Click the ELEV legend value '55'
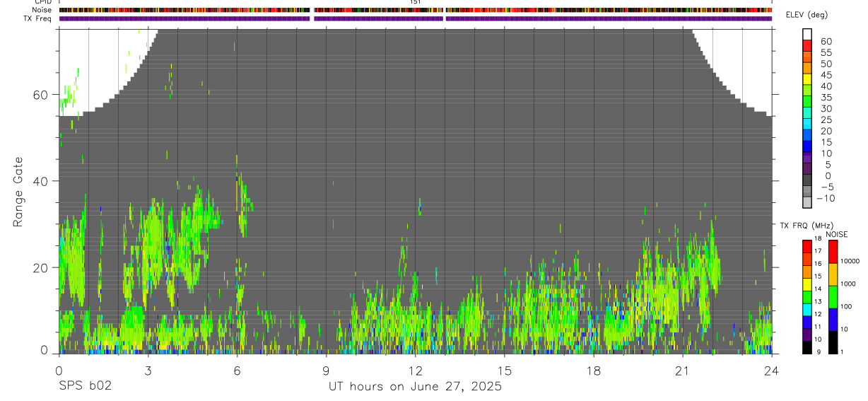The image size is (868, 401). 826,52
